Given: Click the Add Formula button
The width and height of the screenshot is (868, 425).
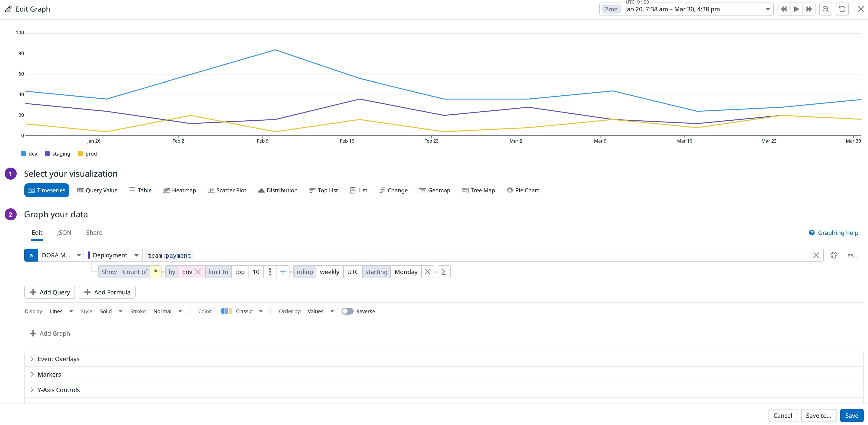Looking at the screenshot, I should click(x=107, y=292).
